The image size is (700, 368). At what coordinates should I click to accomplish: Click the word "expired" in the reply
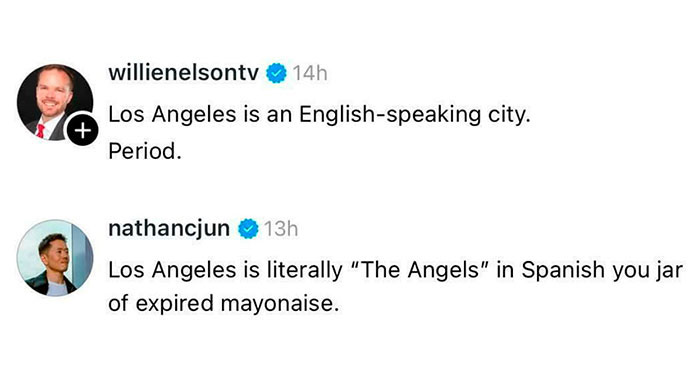click(x=175, y=305)
